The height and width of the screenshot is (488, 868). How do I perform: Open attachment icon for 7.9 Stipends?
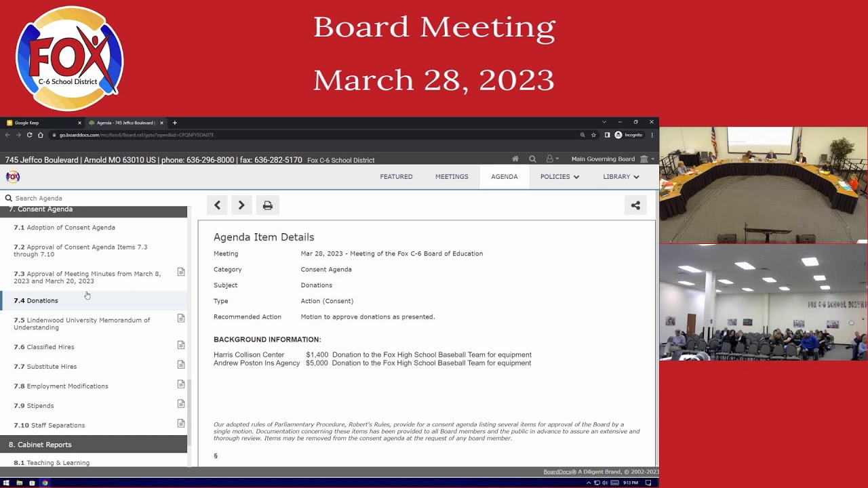(181, 404)
